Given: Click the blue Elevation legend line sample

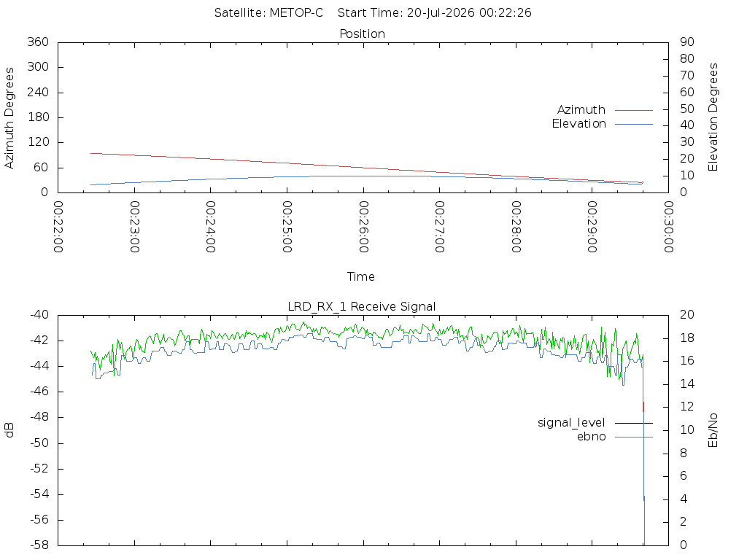Looking at the screenshot, I should point(634,124).
